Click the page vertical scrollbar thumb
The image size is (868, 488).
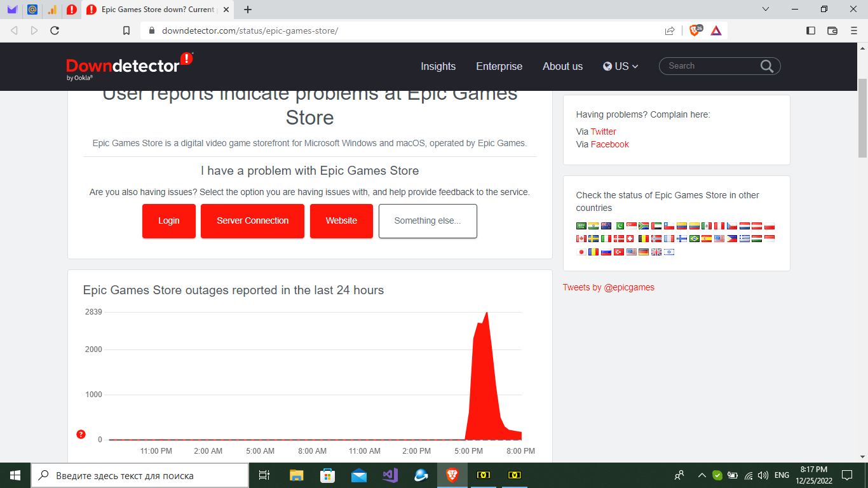click(x=862, y=118)
